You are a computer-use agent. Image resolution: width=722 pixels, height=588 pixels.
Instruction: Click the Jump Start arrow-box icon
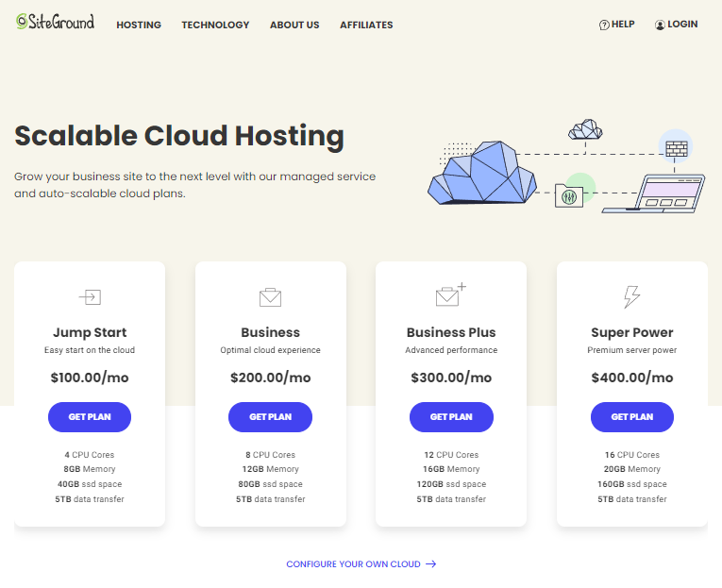pos(90,297)
